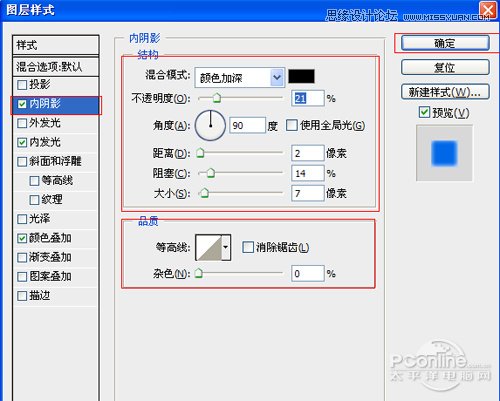Click the 复位 button
The width and height of the screenshot is (500, 401).
coord(445,67)
